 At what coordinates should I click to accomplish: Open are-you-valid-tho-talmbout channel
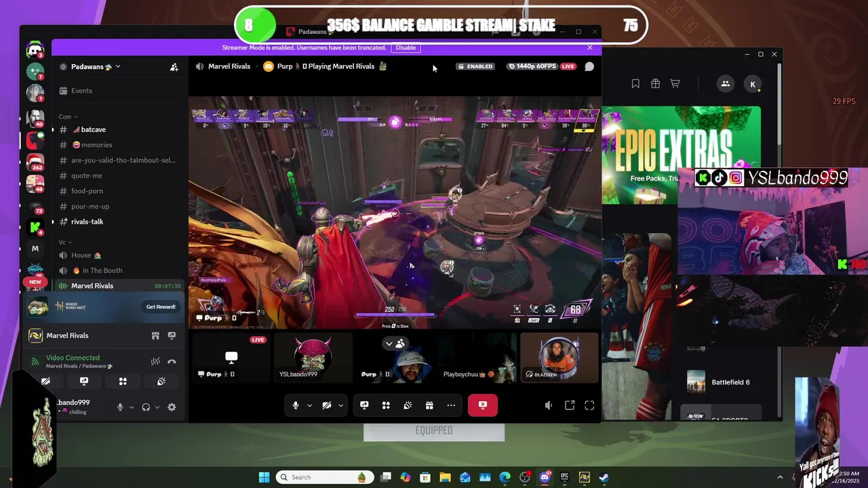pos(118,161)
